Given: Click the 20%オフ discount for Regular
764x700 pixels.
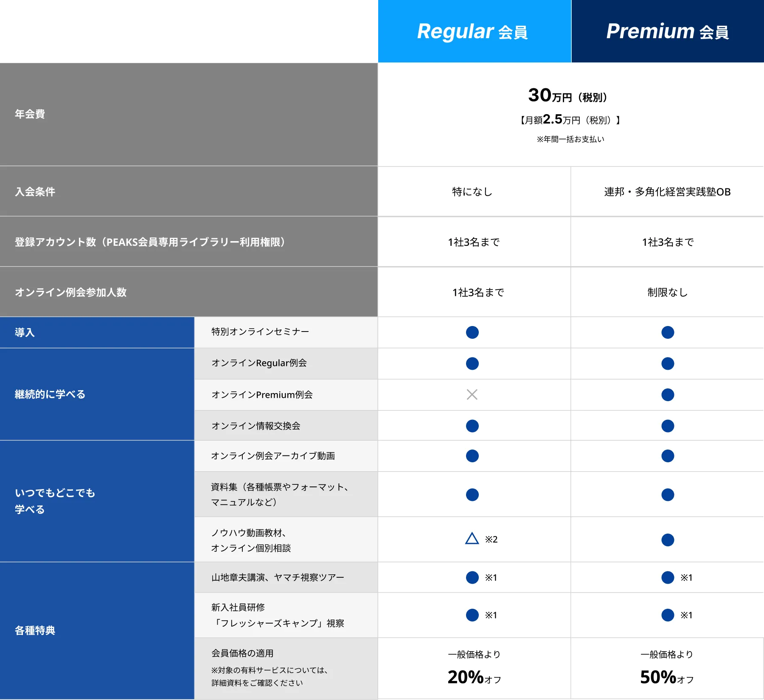Looking at the screenshot, I should click(x=474, y=677).
